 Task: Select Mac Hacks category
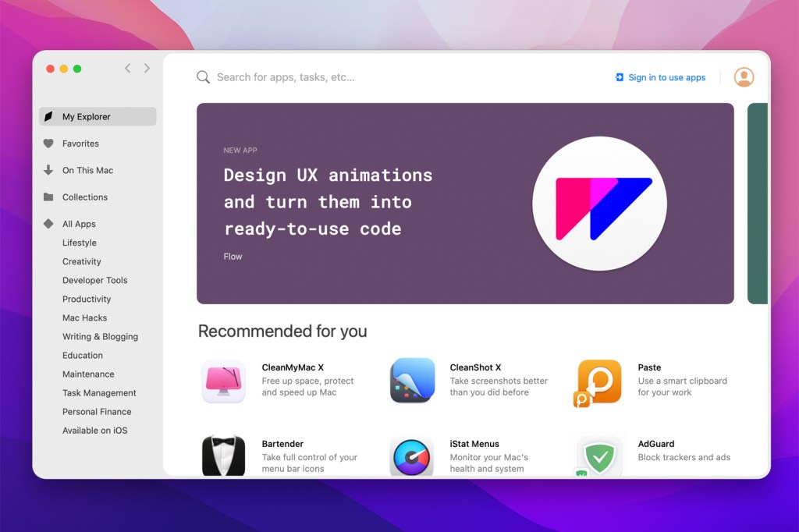coord(84,317)
